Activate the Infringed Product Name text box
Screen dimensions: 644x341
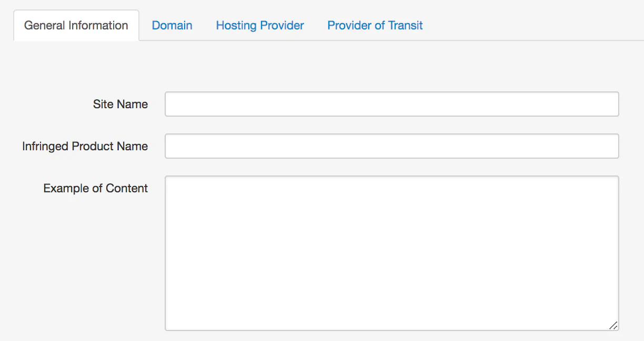point(391,146)
